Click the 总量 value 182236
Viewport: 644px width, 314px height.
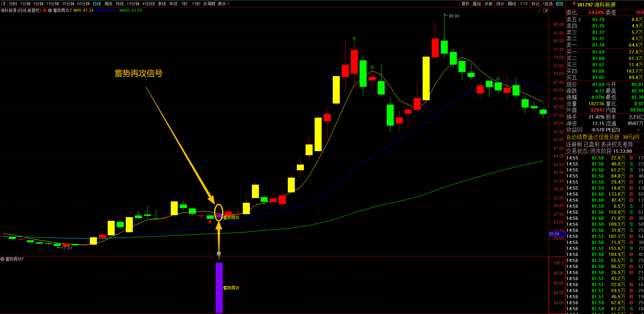click(x=596, y=104)
